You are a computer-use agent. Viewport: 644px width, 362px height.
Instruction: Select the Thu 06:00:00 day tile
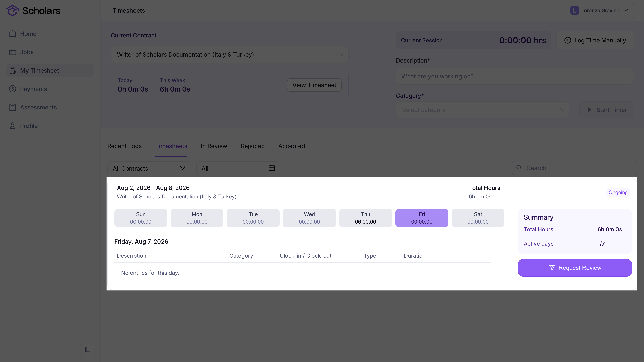click(x=365, y=218)
